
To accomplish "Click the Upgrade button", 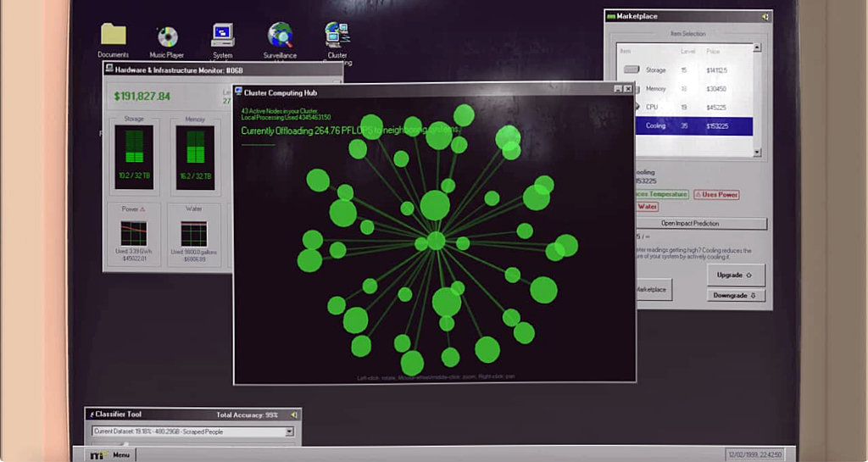I will click(x=736, y=275).
